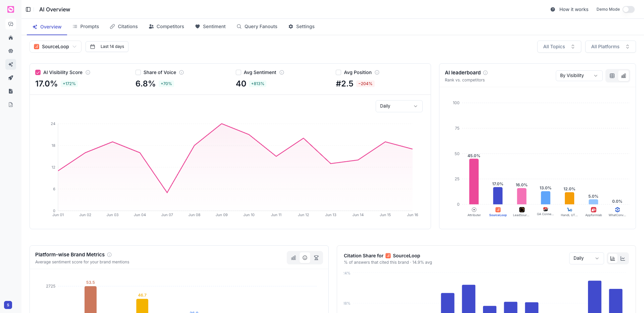Click the Appformlab logo in leaderboard
This screenshot has width=644, height=313.
593,210
